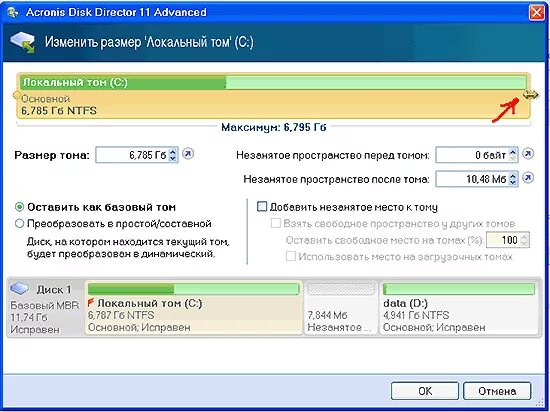This screenshot has height=412, width=550.
Task: Click 'Исправен' status under Диск 1
Action: (x=35, y=330)
